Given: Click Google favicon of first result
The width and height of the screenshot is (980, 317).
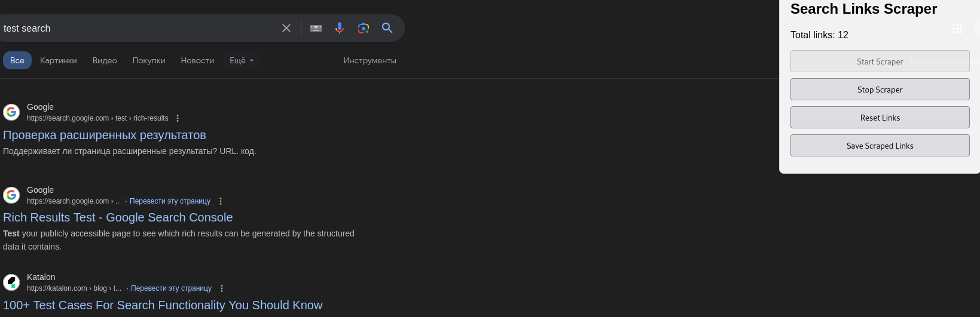Looking at the screenshot, I should (11, 112).
